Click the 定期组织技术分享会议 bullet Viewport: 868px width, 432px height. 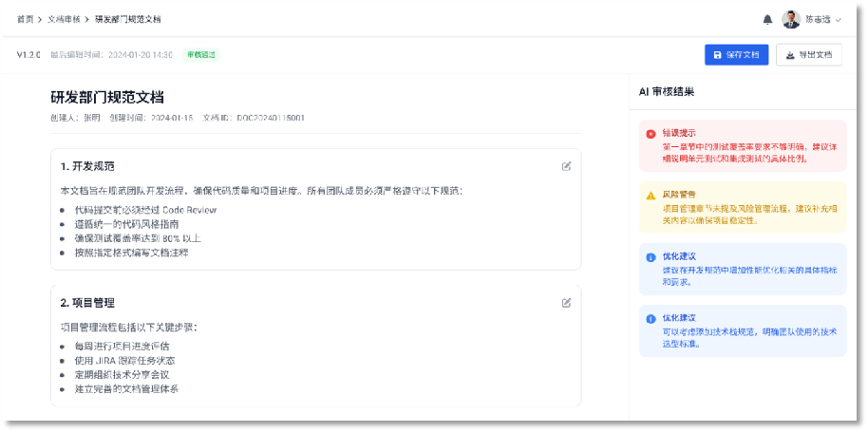coord(122,374)
